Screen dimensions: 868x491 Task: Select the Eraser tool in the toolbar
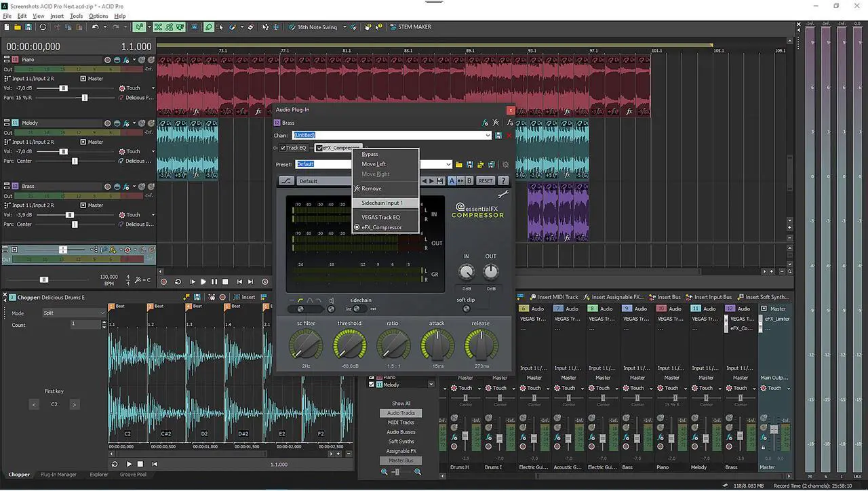[251, 27]
